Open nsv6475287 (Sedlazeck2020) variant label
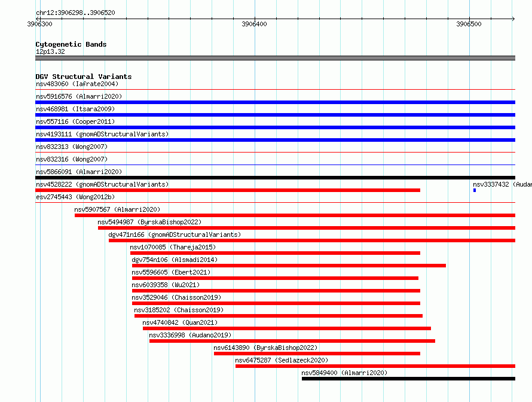This screenshot has width=532, height=402. point(282,360)
